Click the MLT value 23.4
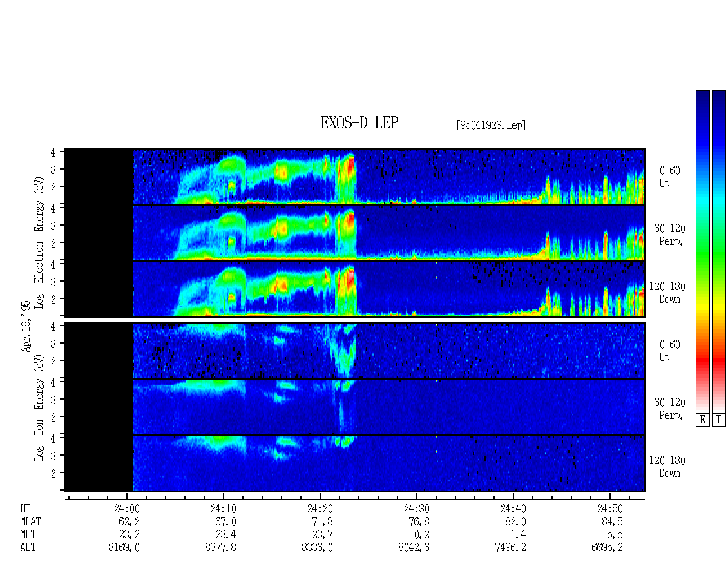Image resolution: width=728 pixels, height=564 pixels. click(x=225, y=535)
